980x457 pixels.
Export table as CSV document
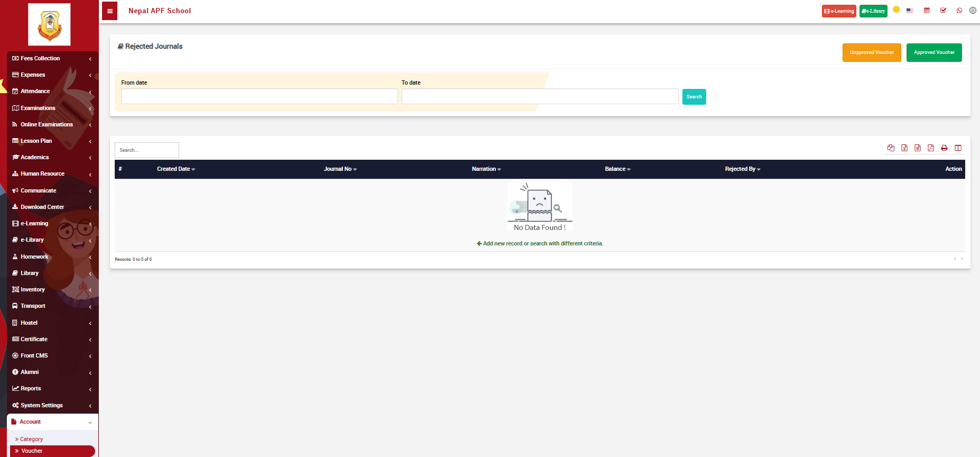(918, 148)
